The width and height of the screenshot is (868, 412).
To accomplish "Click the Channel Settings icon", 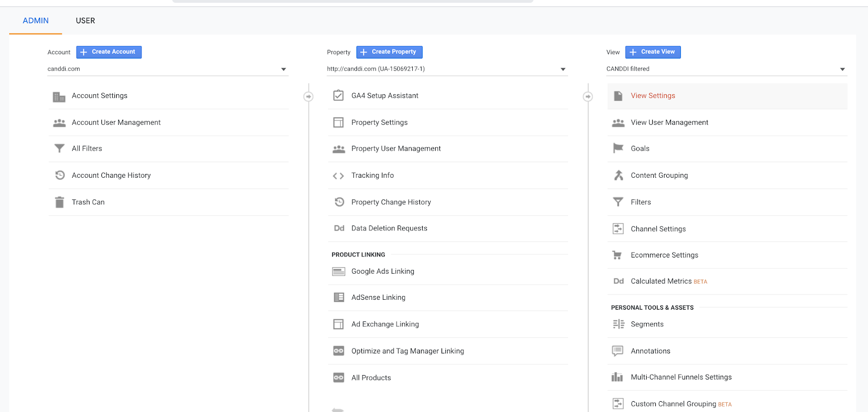I will click(x=618, y=229).
